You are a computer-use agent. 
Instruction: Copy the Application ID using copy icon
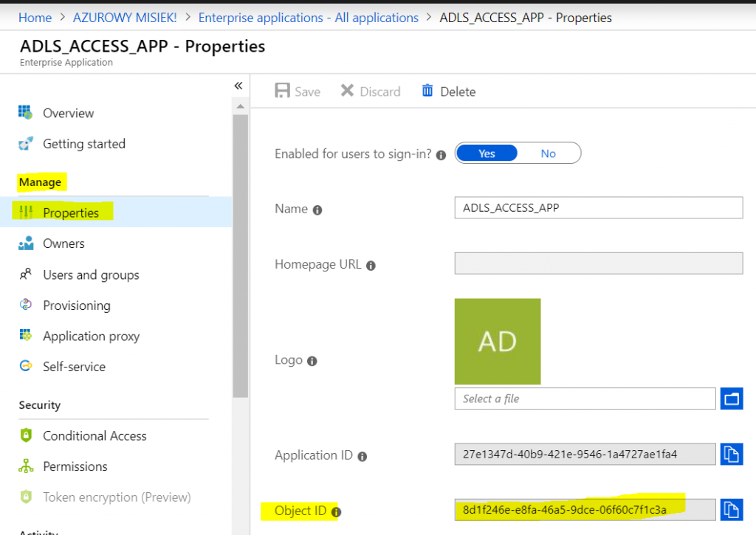pyautogui.click(x=732, y=454)
